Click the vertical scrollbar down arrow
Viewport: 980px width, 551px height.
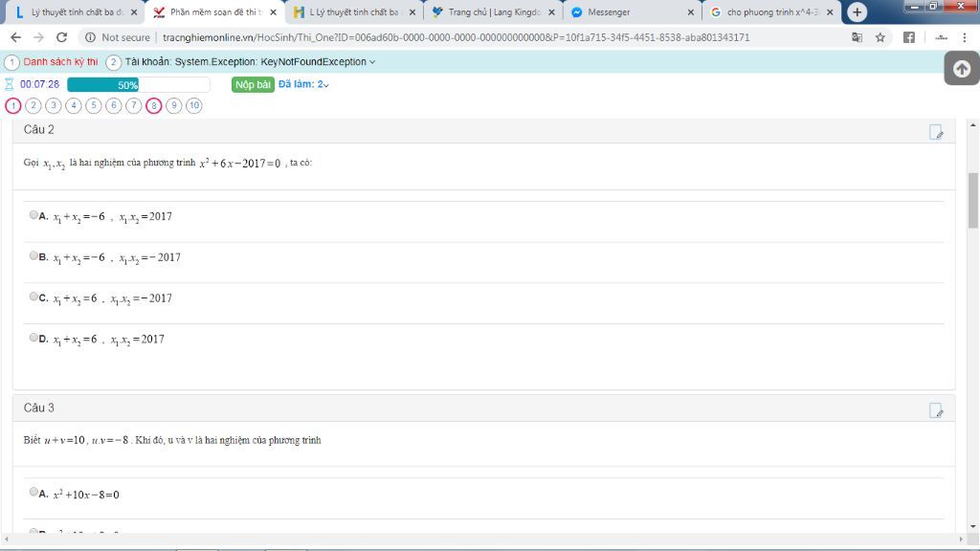pos(973,527)
